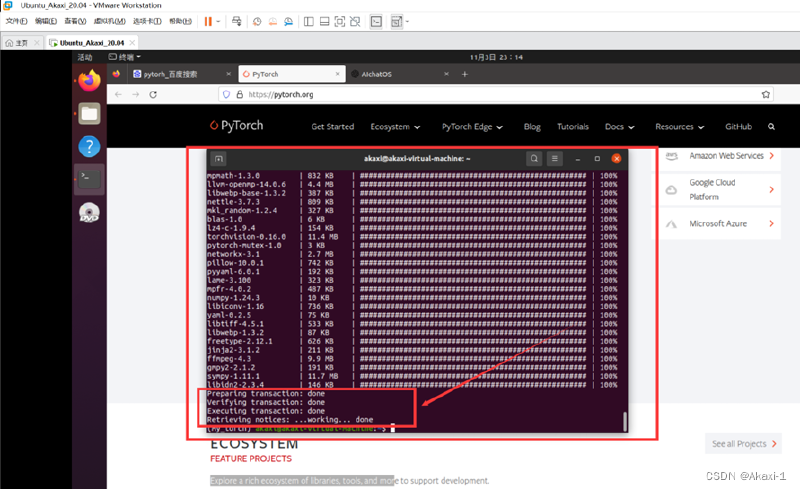Click the PyTorch logo on the site
The image size is (800, 489).
click(236, 126)
